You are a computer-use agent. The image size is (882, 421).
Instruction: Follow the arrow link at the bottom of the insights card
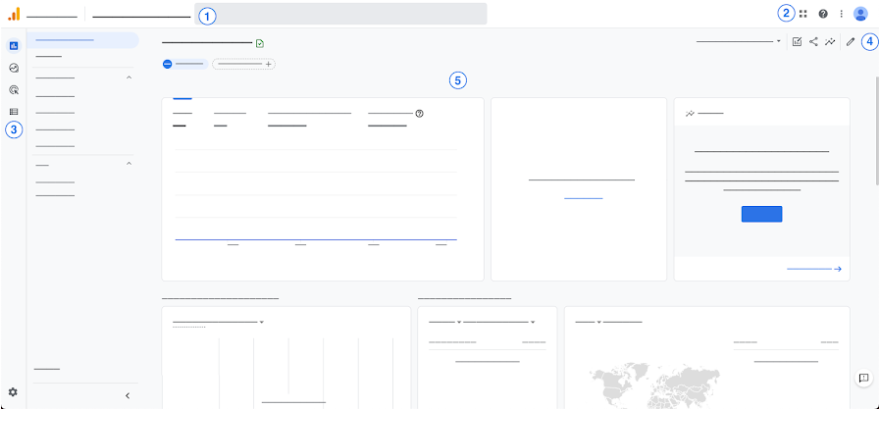pyautogui.click(x=814, y=269)
